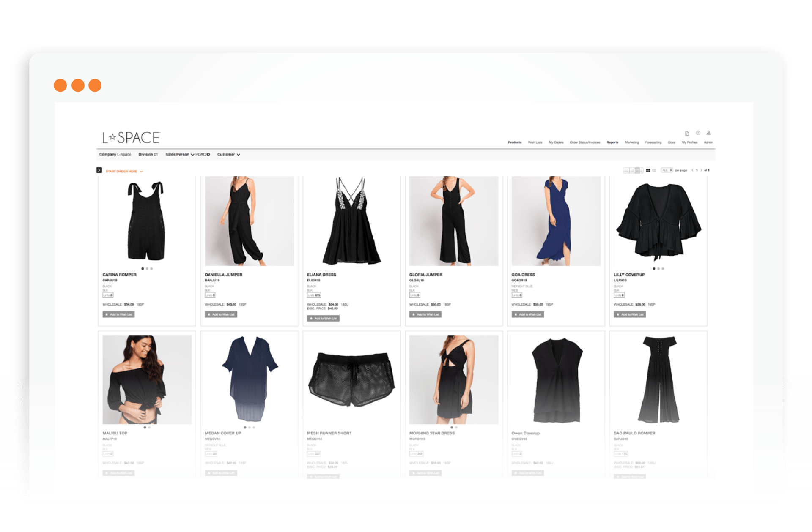The image size is (812, 532).
Task: Click Units field for Eliana Dress
Action: point(314,295)
